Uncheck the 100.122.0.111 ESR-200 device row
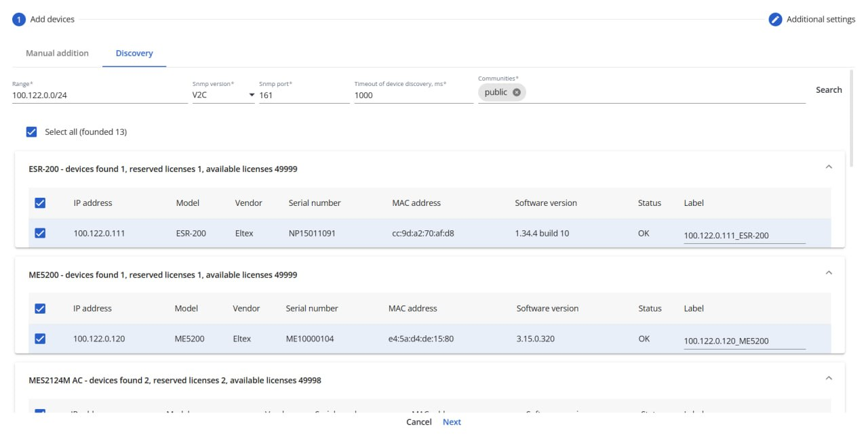 click(x=40, y=233)
